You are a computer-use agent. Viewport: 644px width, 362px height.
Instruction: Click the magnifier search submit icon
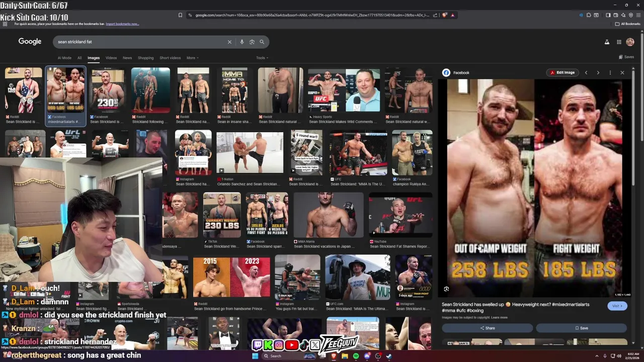[x=262, y=42]
